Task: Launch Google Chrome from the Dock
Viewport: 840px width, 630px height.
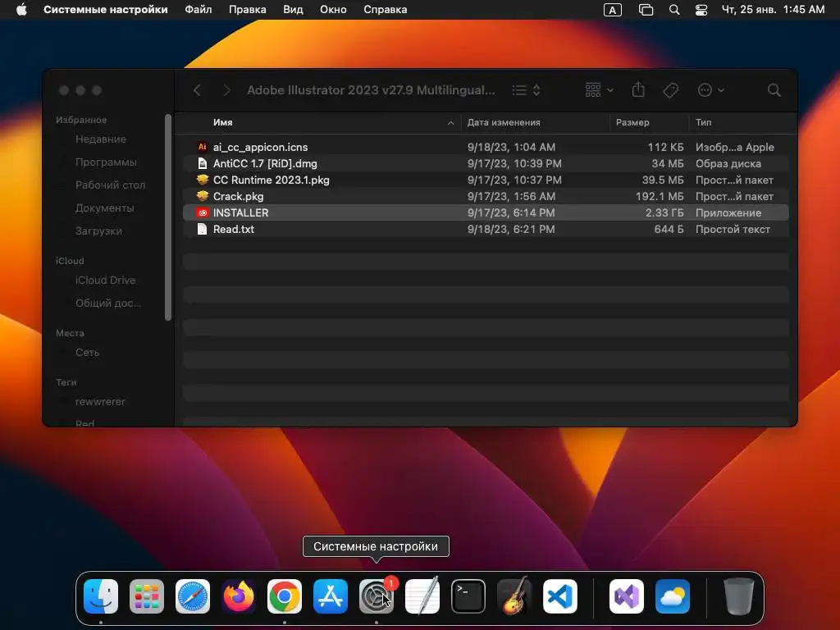Action: [285, 596]
